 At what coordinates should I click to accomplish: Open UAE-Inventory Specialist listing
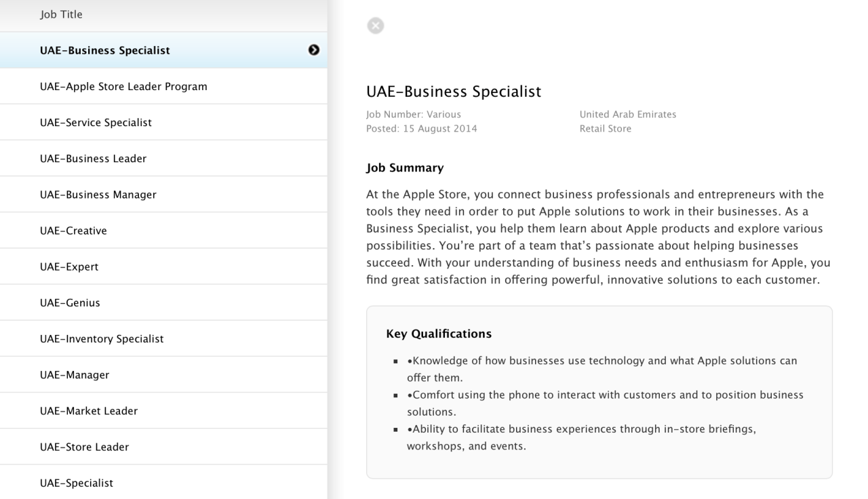(x=102, y=339)
